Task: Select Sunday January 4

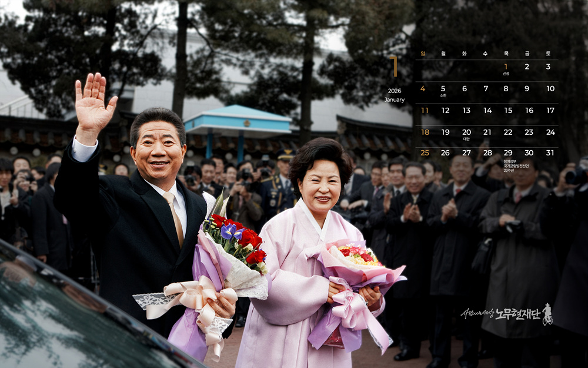Action: click(x=423, y=89)
